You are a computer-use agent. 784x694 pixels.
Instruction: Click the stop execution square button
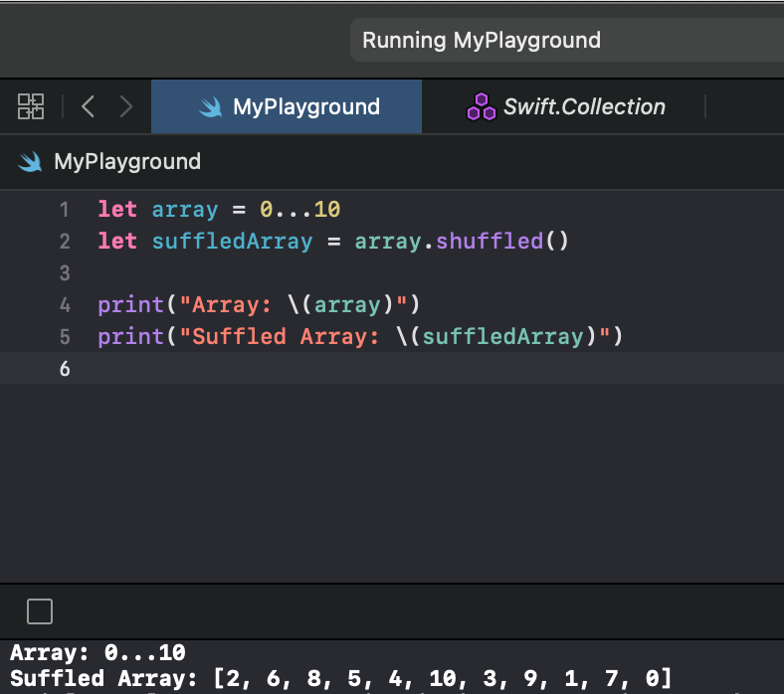[40, 611]
